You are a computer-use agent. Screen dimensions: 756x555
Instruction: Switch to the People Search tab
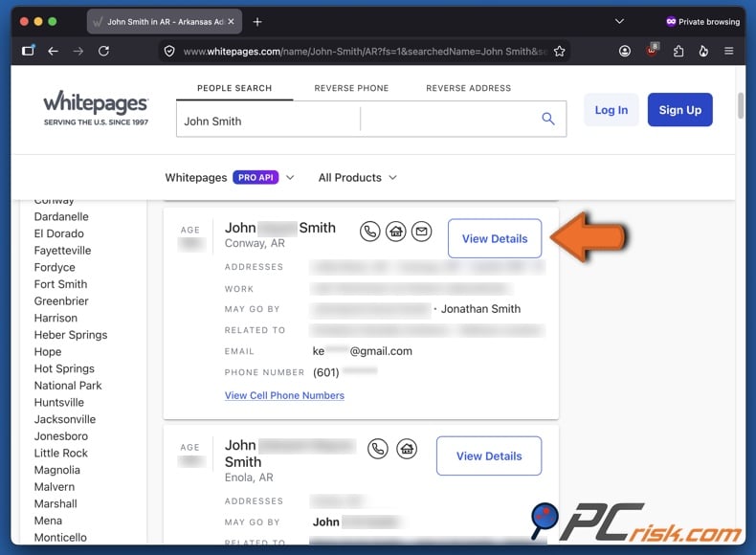tap(234, 88)
